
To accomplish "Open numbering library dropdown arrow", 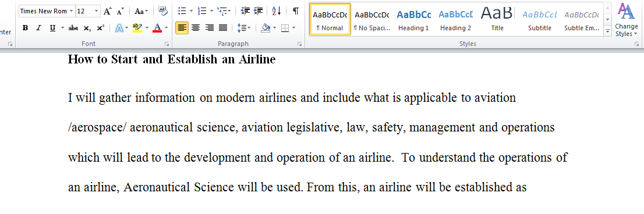I will (211, 11).
